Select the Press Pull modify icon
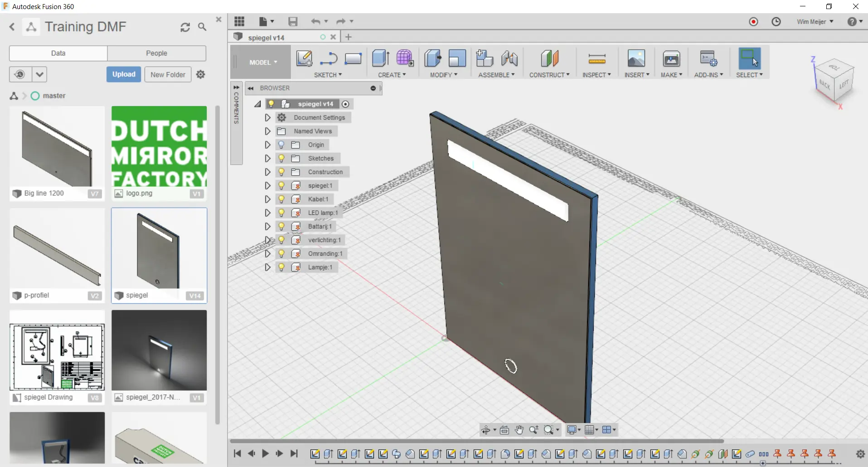The image size is (868, 467). (x=433, y=58)
